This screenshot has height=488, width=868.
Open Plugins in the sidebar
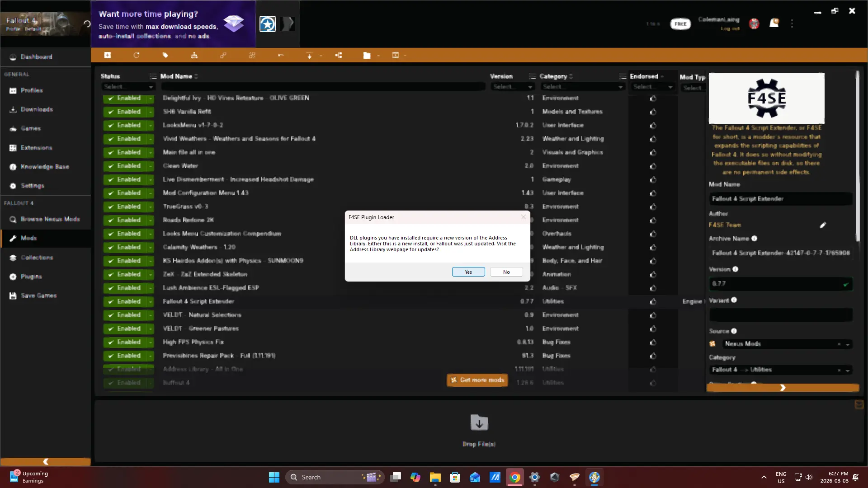point(31,277)
